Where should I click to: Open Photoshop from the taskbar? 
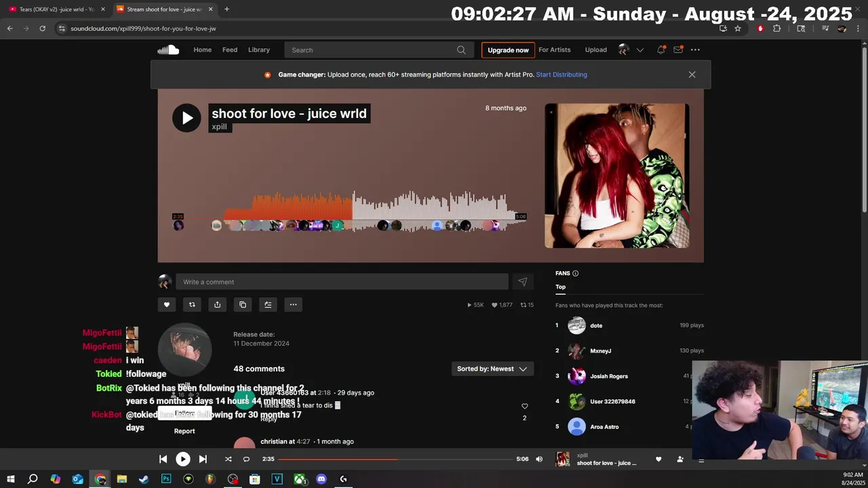(x=166, y=479)
